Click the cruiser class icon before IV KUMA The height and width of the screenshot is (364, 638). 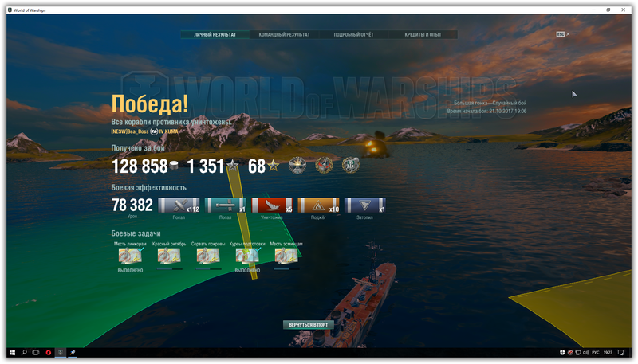click(154, 131)
